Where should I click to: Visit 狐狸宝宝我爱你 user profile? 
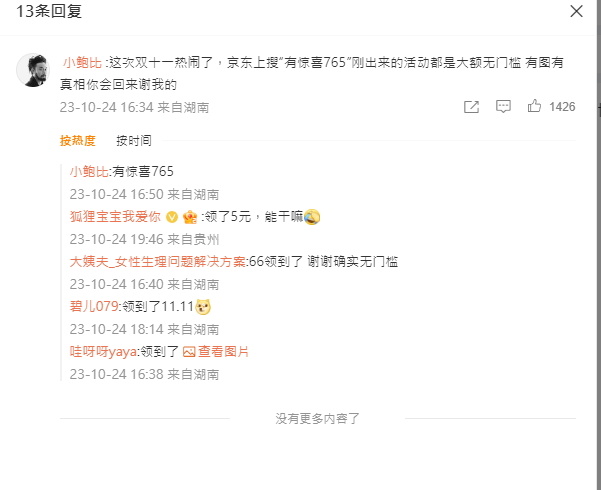(115, 217)
